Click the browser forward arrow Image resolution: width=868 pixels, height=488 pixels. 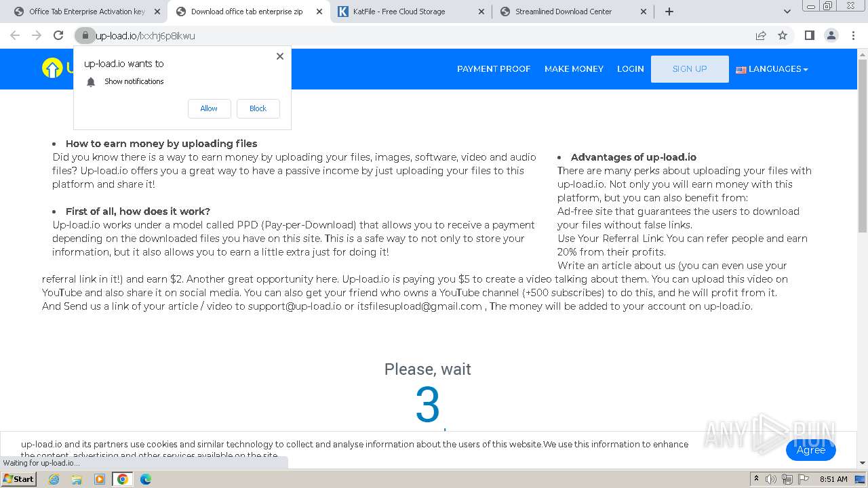37,35
